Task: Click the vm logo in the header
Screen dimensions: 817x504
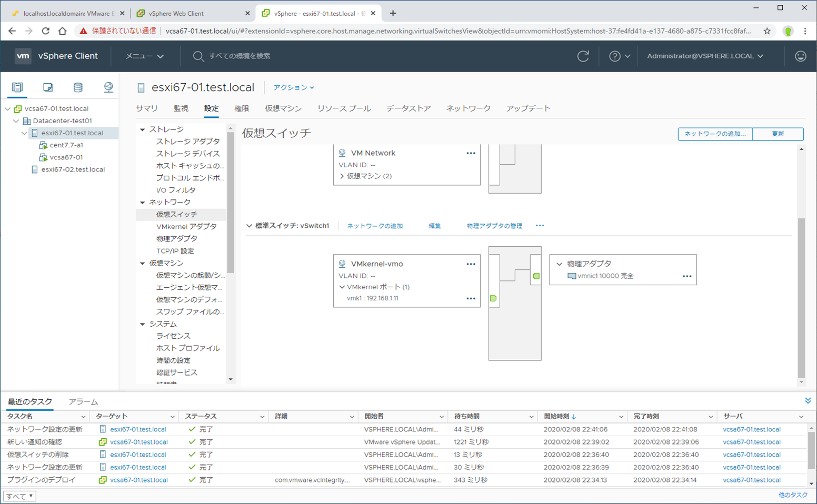Action: [23, 56]
